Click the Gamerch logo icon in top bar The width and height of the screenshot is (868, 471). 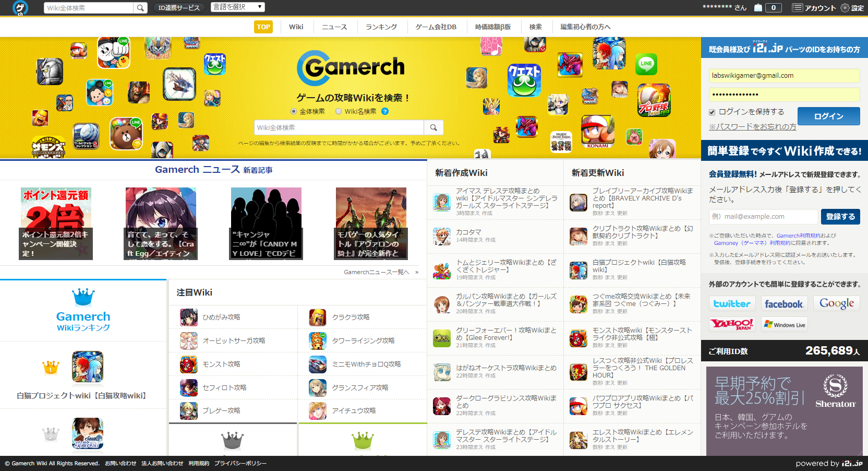pyautogui.click(x=20, y=8)
